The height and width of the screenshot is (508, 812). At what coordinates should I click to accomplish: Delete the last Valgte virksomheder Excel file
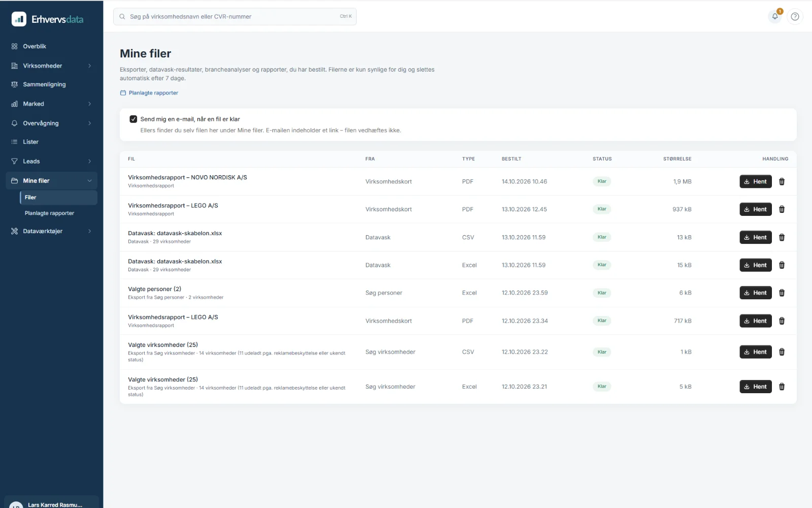pos(782,387)
